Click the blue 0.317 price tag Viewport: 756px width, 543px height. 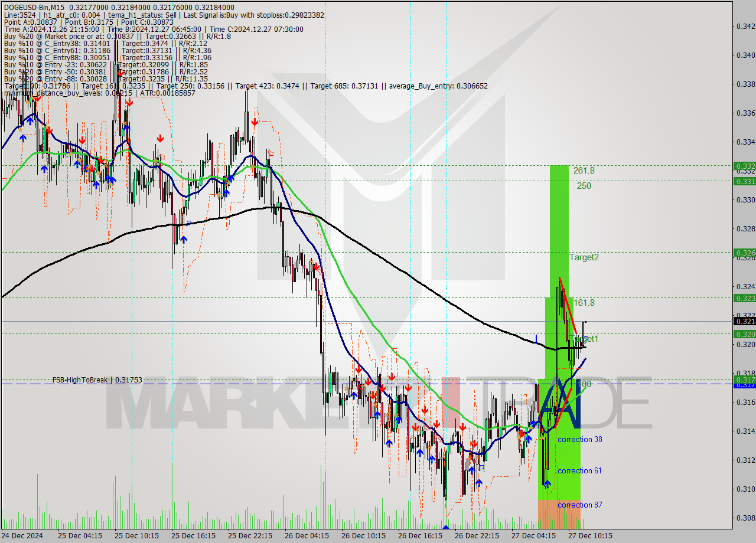click(x=744, y=385)
